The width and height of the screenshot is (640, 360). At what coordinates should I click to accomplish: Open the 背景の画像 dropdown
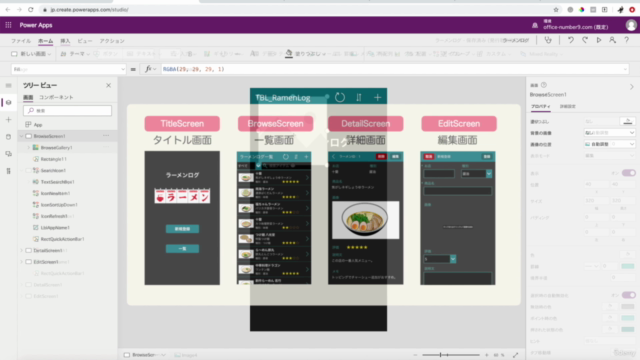(609, 133)
